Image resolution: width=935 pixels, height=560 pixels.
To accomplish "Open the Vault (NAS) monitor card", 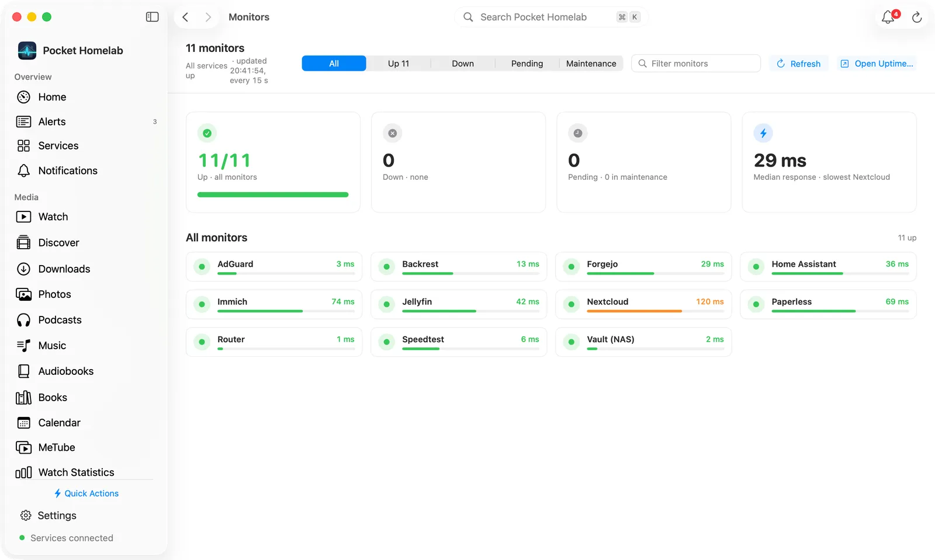I will click(643, 342).
